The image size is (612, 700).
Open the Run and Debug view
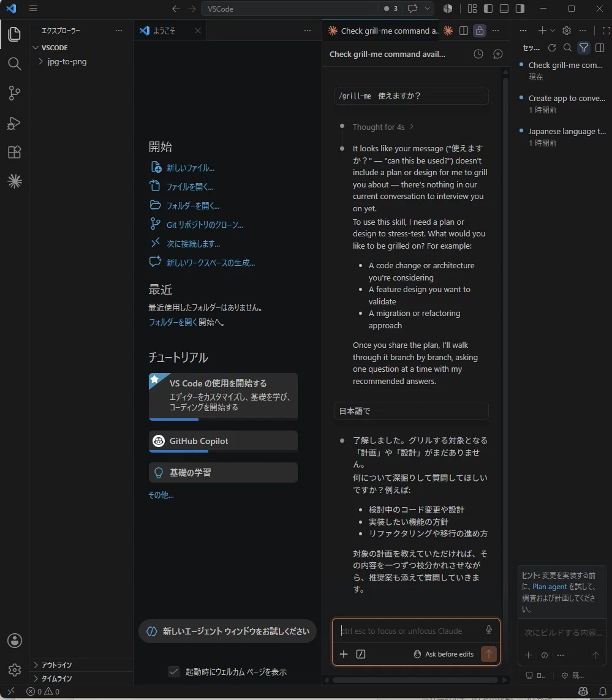coord(14,122)
